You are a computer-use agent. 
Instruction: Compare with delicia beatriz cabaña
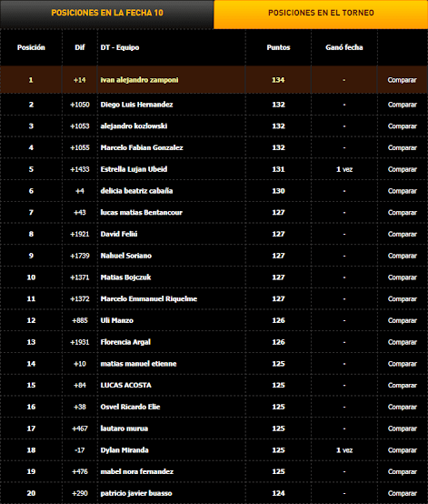click(402, 191)
